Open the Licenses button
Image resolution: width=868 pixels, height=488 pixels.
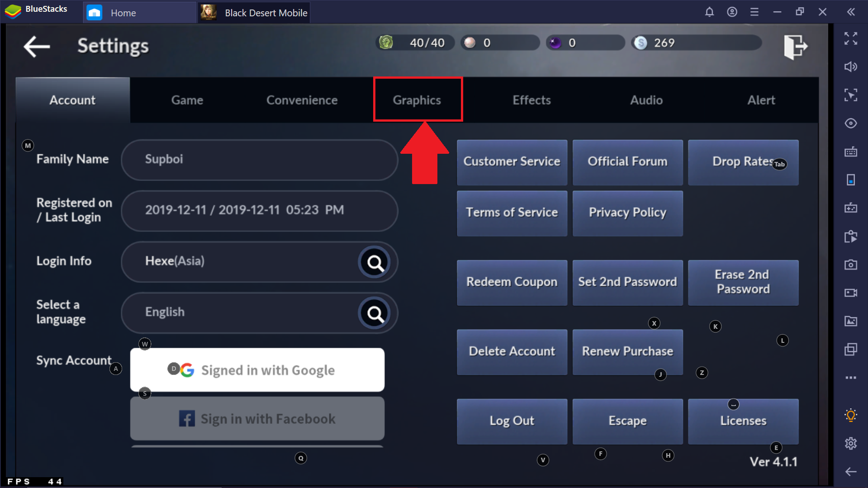click(743, 421)
